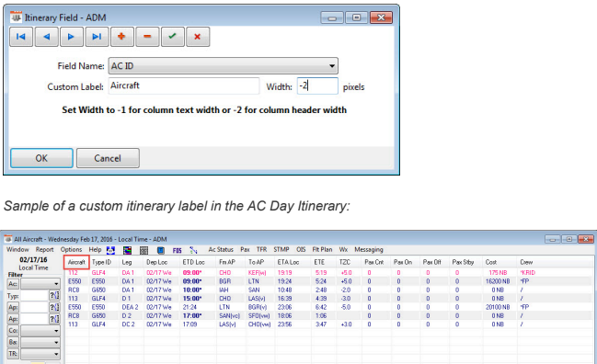Open the Co filter dropdown
The height and width of the screenshot is (364, 597).
(56, 331)
